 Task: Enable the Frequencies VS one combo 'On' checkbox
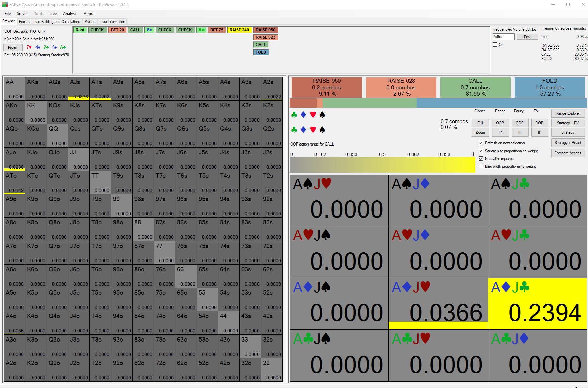(x=495, y=45)
